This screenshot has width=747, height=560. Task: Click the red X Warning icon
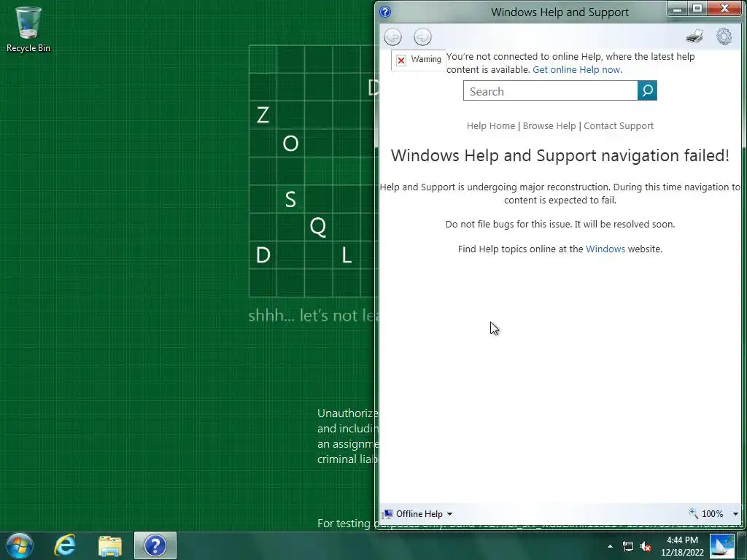401,60
